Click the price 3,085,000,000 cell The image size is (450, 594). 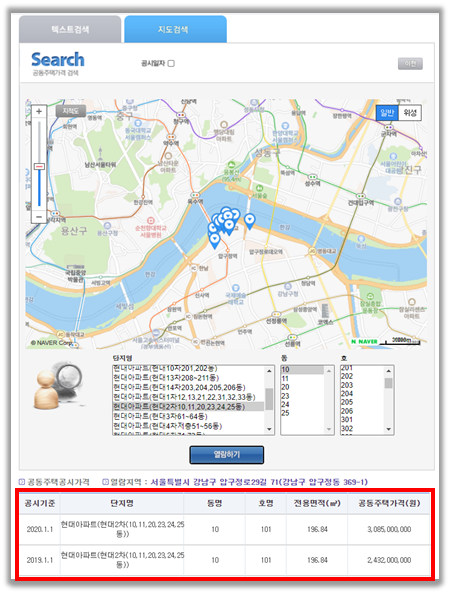pos(389,529)
